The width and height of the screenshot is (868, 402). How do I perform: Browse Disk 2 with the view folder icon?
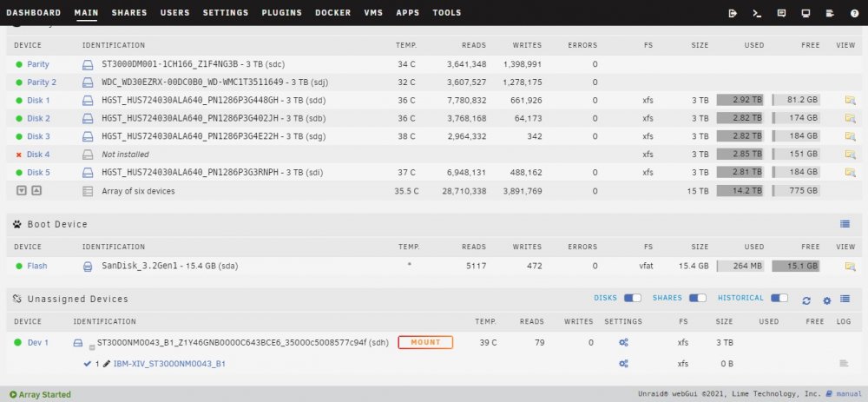click(851, 118)
